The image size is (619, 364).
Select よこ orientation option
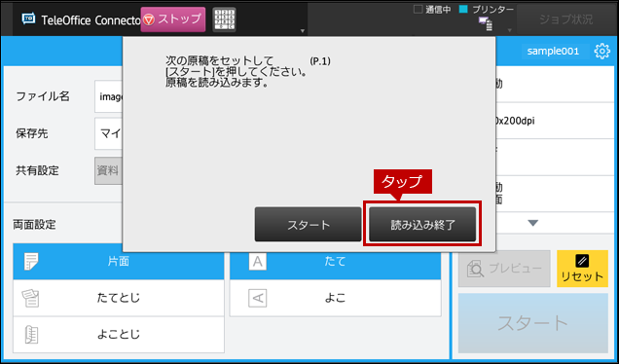335,298
